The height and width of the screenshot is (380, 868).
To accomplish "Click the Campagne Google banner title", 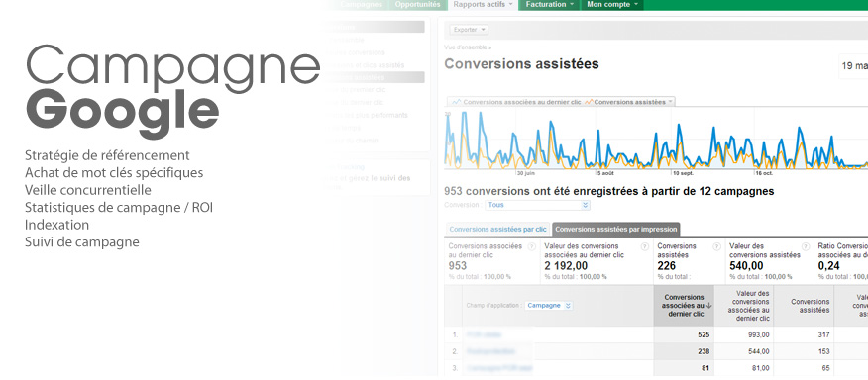I will (x=173, y=91).
